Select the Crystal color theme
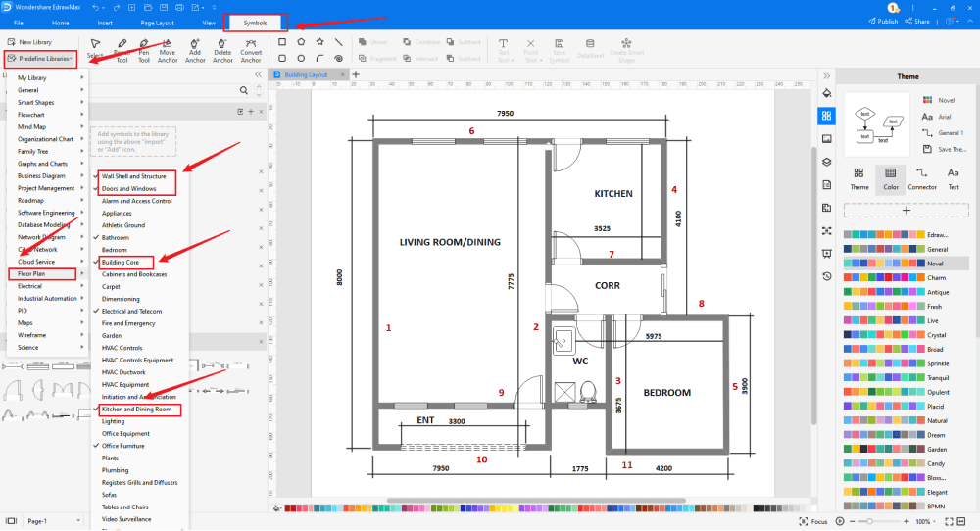 coord(906,335)
